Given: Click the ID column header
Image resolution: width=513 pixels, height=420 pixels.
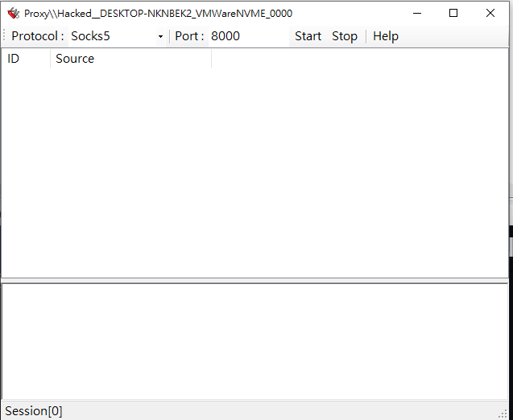Looking at the screenshot, I should click(x=26, y=59).
